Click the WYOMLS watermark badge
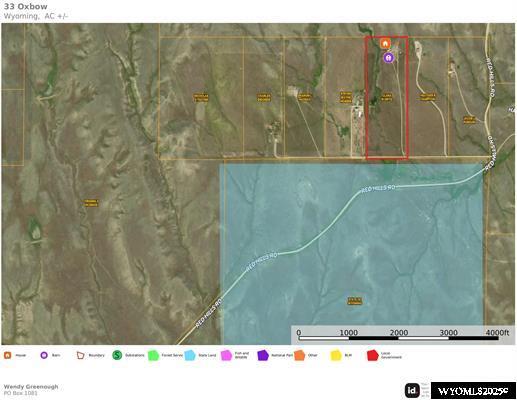 tap(473, 391)
